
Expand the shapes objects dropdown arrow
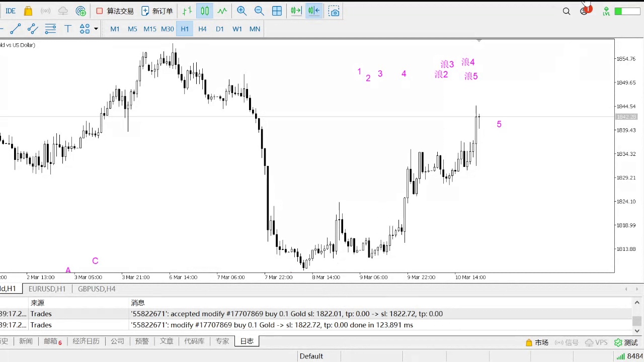[96, 29]
